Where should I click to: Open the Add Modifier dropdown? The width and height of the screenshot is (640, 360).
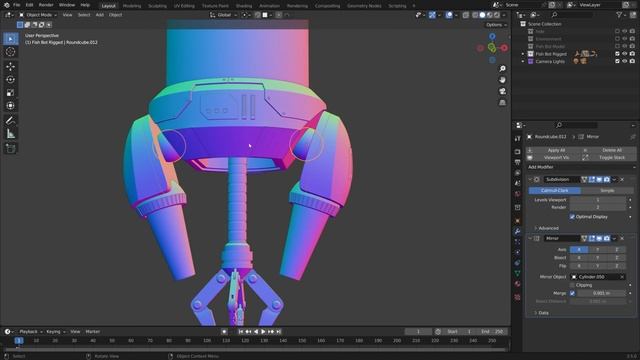(580, 167)
